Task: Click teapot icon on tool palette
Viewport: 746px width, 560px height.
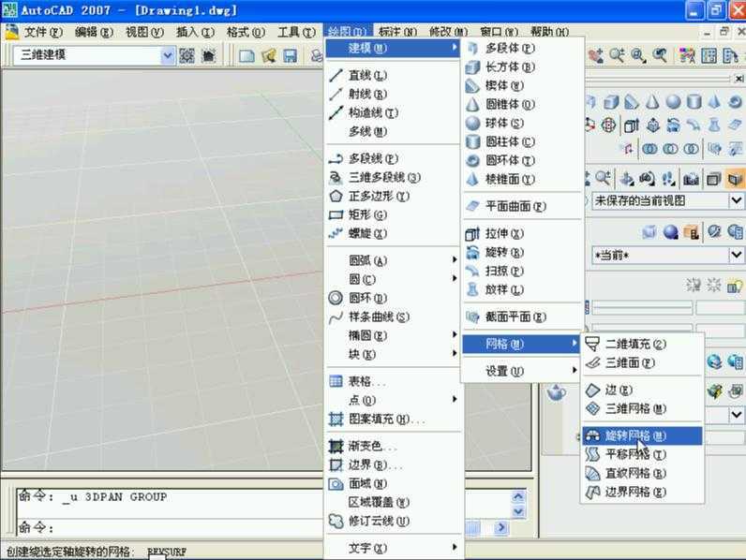Action: pyautogui.click(x=556, y=392)
